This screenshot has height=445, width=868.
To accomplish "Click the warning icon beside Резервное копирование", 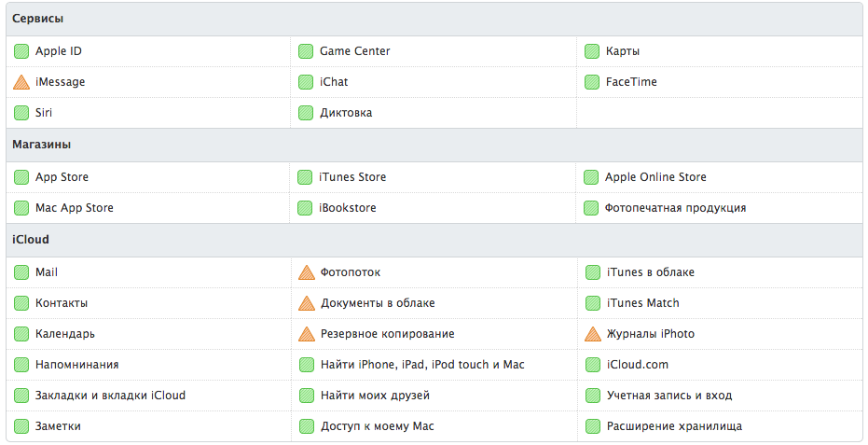I will point(306,334).
